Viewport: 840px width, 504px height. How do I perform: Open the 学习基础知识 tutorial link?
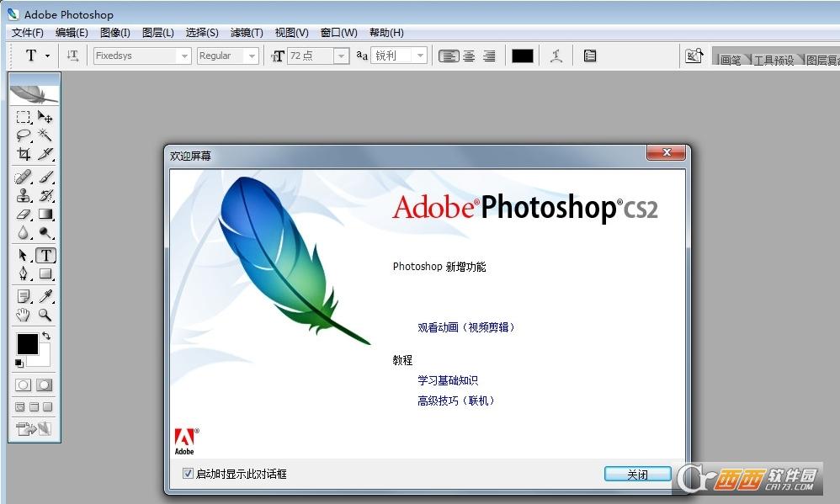[448, 380]
